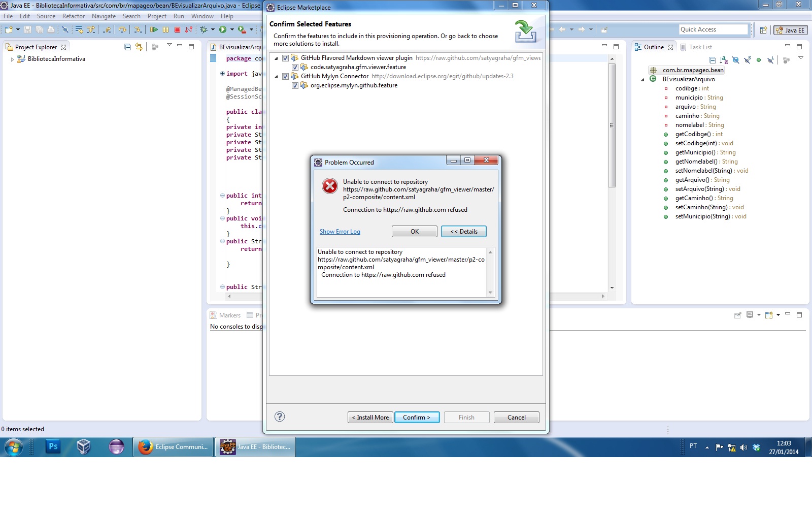This screenshot has width=812, height=513.
Task: Open the New wizard dropdown arrow
Action: (18, 29)
